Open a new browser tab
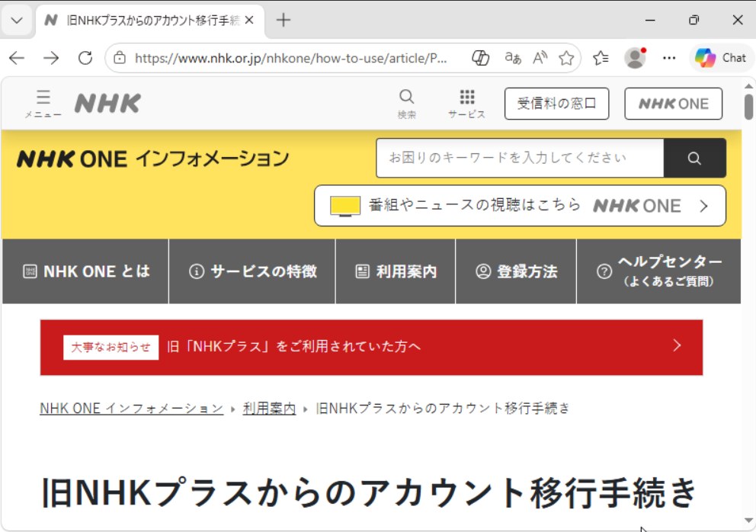This screenshot has height=532, width=756. tap(283, 21)
